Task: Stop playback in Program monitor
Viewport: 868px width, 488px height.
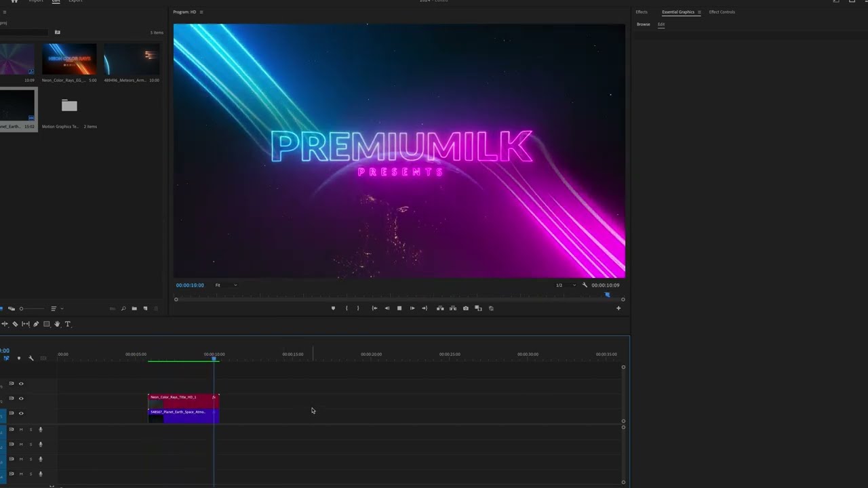Action: (399, 308)
